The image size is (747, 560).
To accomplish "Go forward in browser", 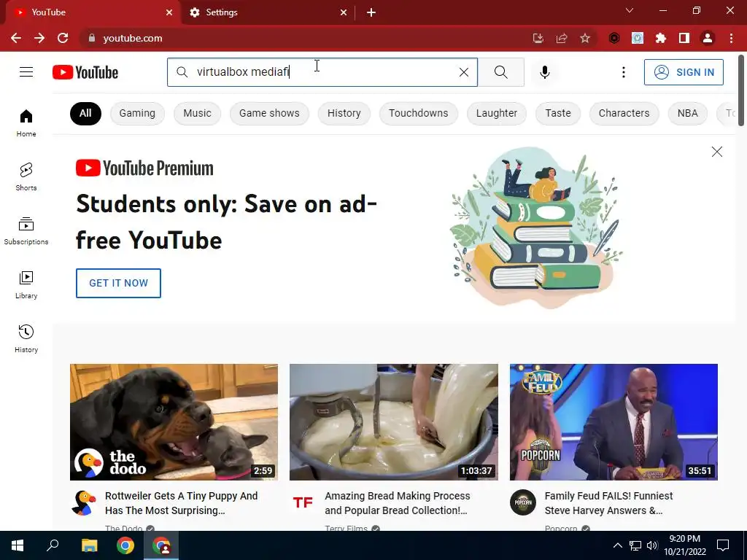I will point(39,38).
